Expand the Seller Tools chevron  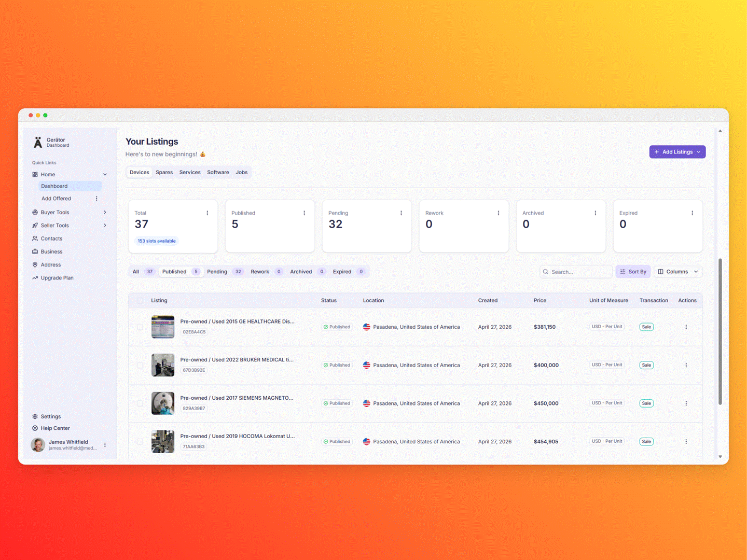click(105, 226)
